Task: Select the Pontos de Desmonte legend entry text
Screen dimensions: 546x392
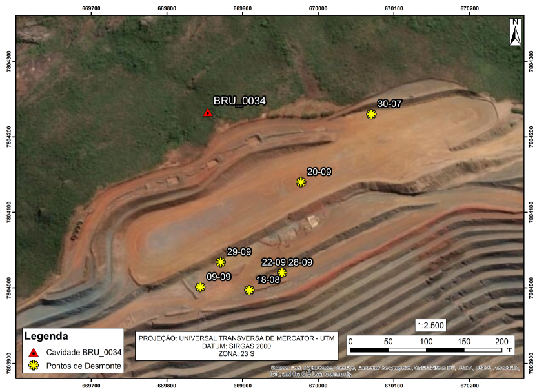Action: pos(84,366)
